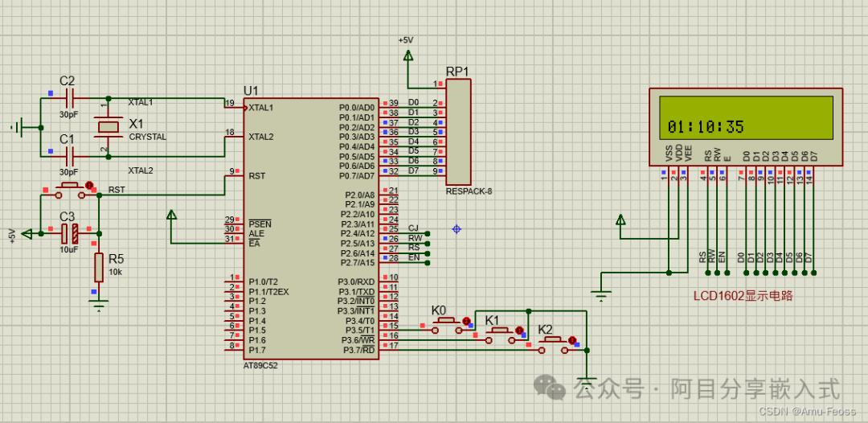The height and width of the screenshot is (423, 868).
Task: Select the C3 10uF electrolytic capacitor
Action: 69,234
